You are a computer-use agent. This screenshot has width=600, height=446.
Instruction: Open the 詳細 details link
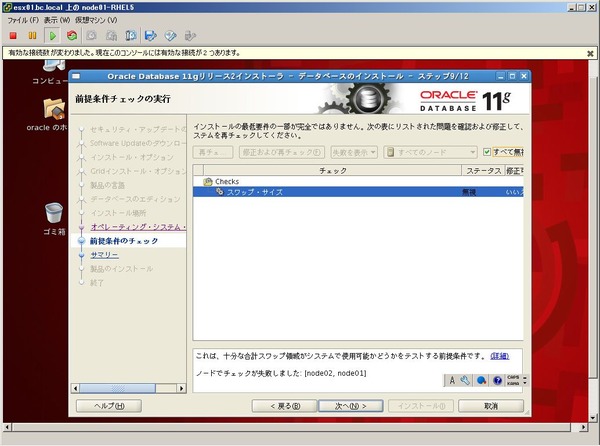pos(500,356)
